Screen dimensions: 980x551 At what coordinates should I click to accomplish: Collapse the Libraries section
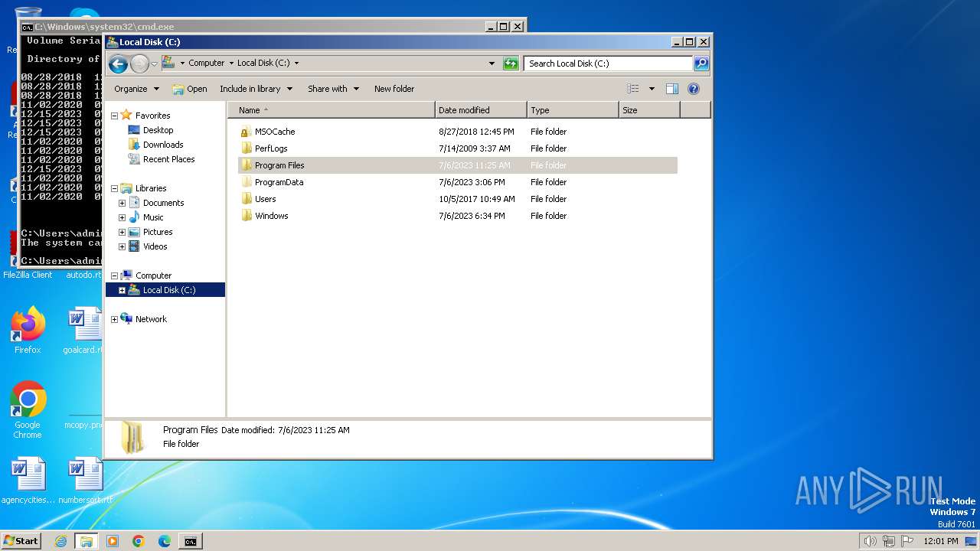coord(115,188)
